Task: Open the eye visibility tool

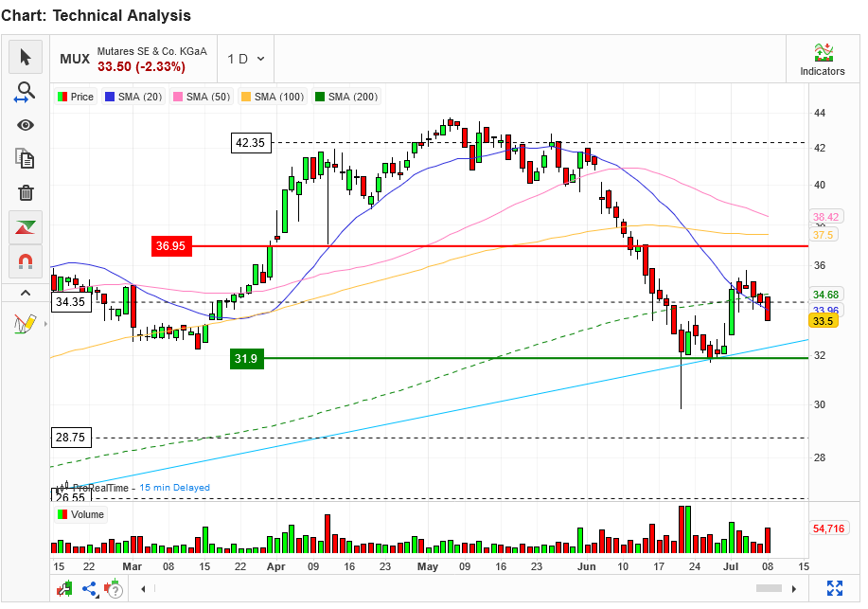Action: [x=26, y=124]
